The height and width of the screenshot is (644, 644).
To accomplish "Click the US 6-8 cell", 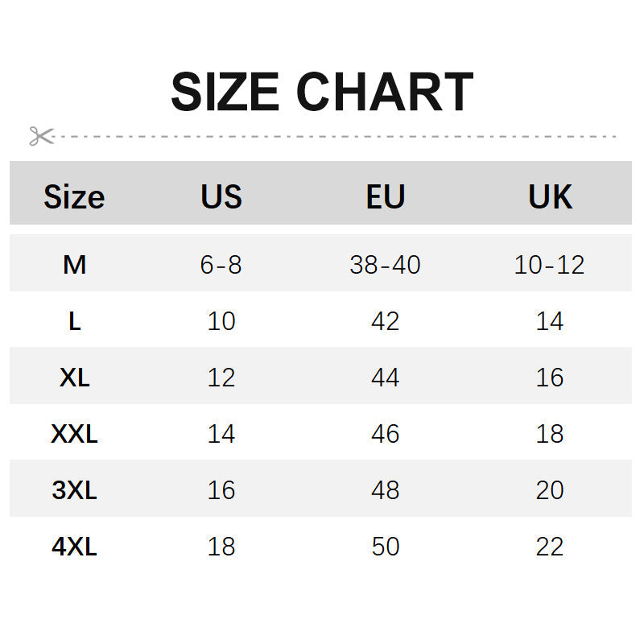I will [221, 265].
